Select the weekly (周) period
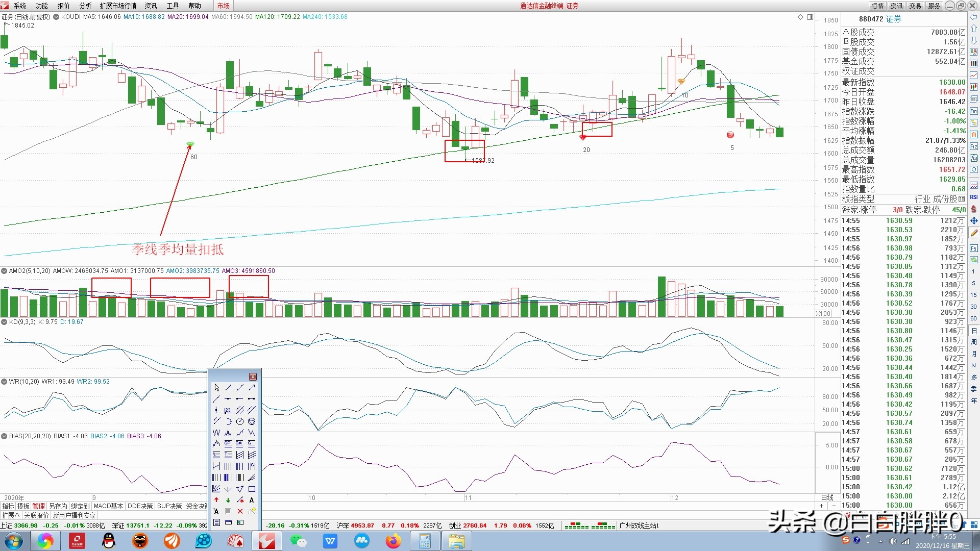 [973, 342]
